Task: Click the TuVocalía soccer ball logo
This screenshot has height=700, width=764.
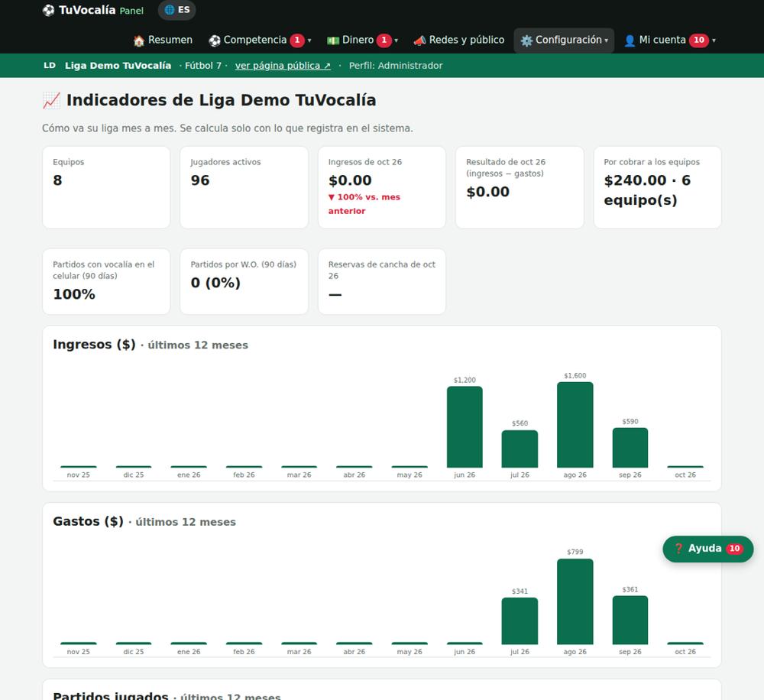Action: [48, 10]
